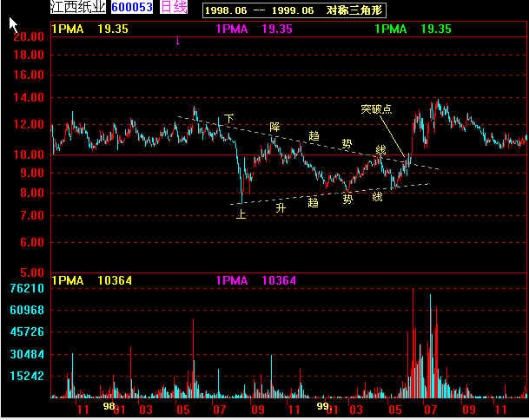
Task: Select the magenta 1PMA 10364 volume indicator
Action: coord(255,280)
